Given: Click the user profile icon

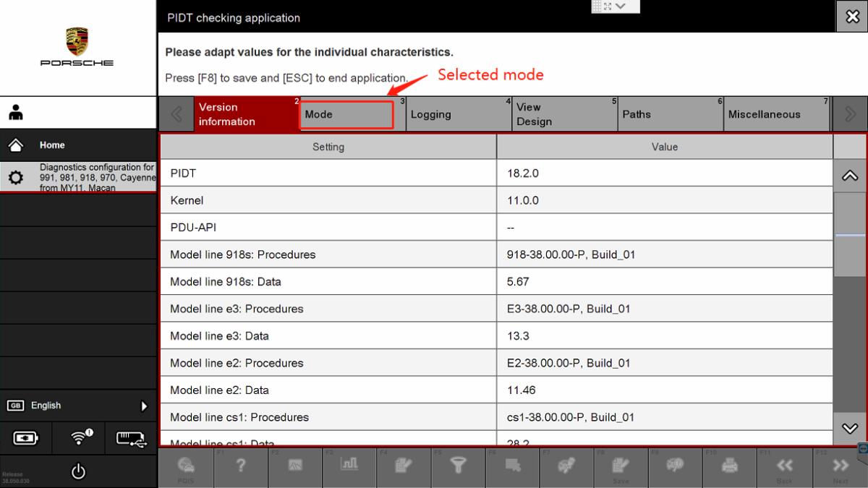Looking at the screenshot, I should click(x=16, y=113).
